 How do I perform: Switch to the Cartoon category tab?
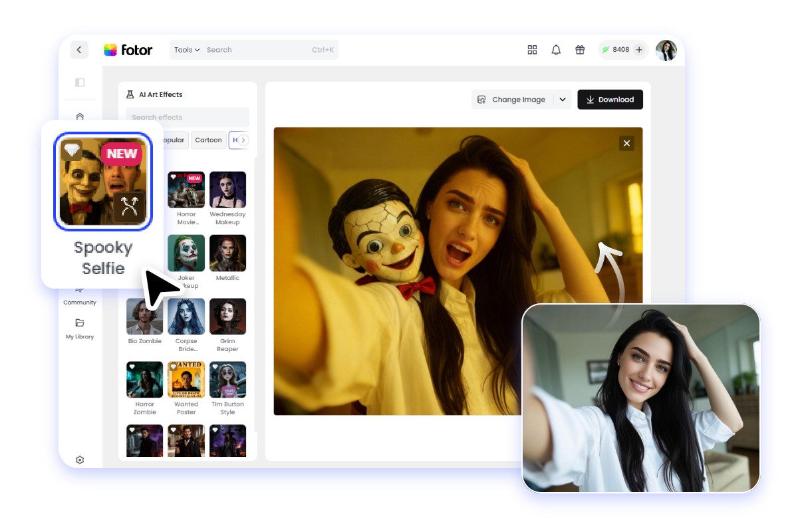click(208, 140)
